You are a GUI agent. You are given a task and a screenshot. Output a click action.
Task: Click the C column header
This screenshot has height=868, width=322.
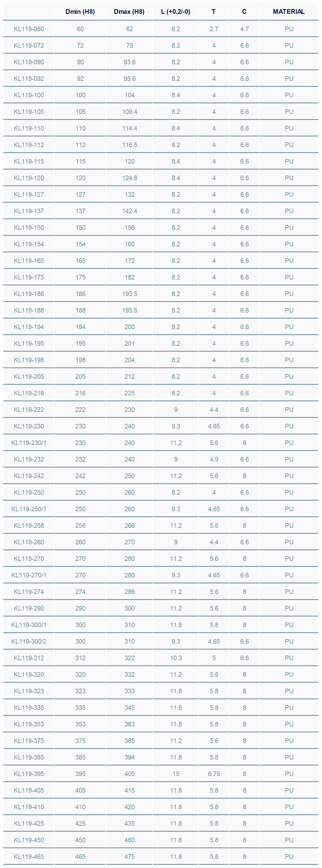[x=244, y=12]
